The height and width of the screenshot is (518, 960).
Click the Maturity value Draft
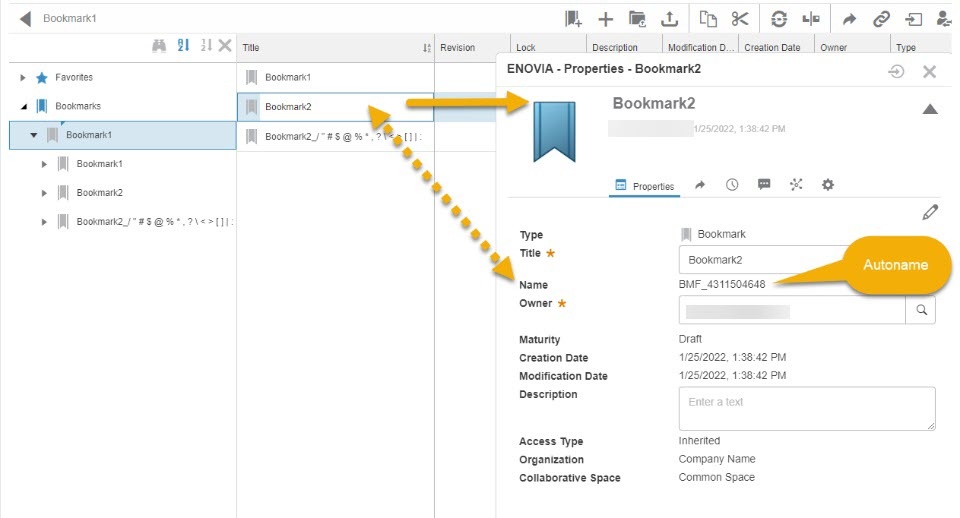coord(690,339)
